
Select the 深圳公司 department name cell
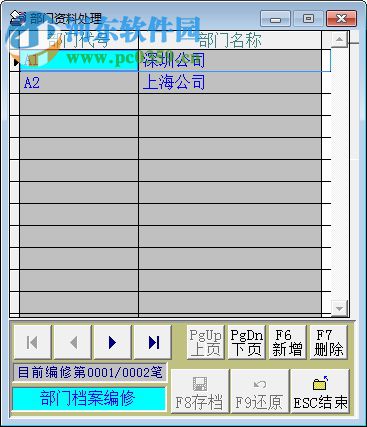coord(230,60)
